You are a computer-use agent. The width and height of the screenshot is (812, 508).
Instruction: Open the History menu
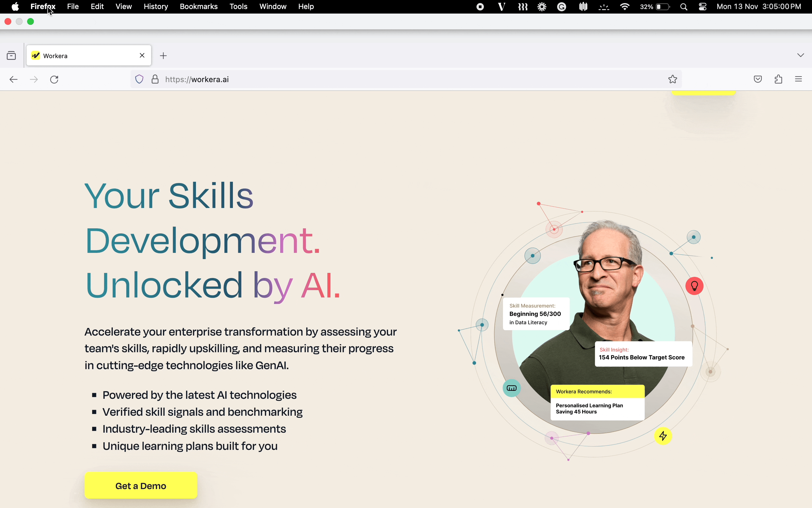(x=156, y=7)
